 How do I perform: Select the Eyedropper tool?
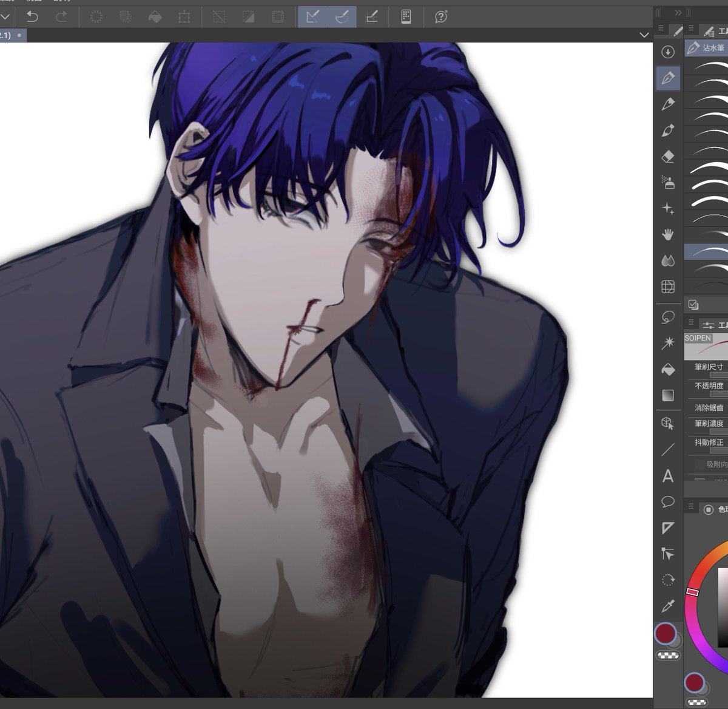[x=668, y=606]
